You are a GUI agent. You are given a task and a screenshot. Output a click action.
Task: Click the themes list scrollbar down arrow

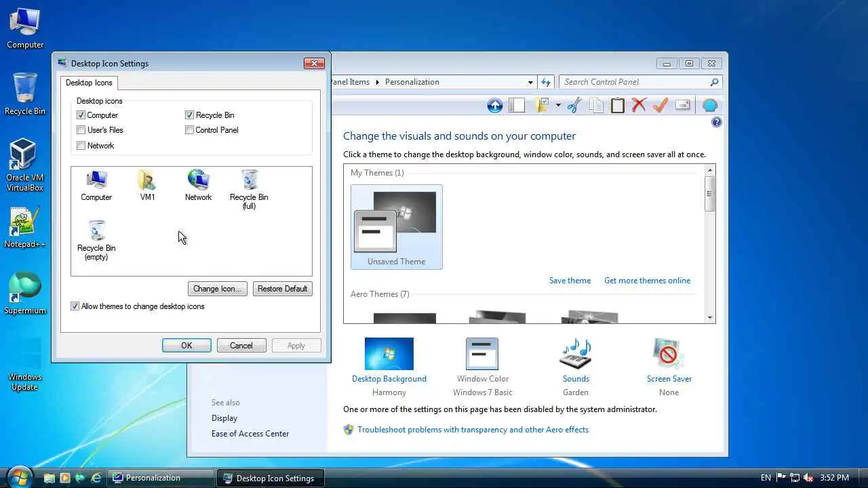click(x=710, y=318)
